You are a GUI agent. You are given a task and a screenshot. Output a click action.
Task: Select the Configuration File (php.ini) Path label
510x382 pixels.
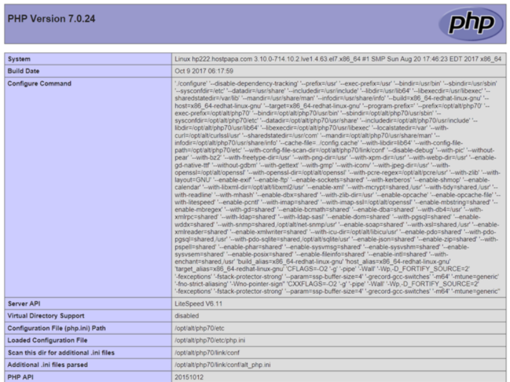tap(56, 328)
